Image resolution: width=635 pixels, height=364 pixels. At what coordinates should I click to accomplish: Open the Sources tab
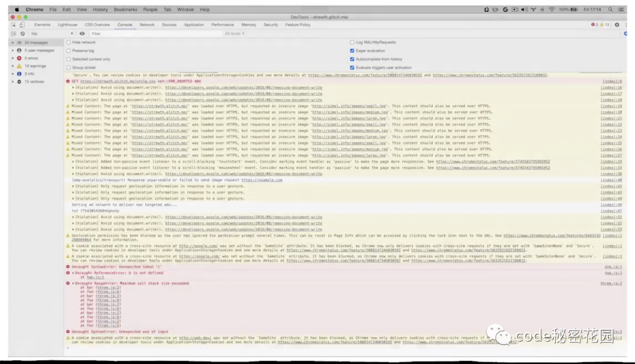(169, 25)
